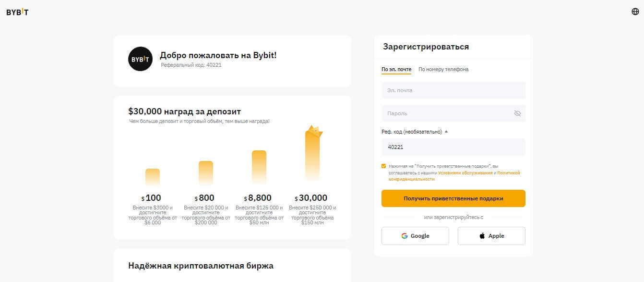Click the round black Bybit avatar
This screenshot has height=282, width=644.
click(140, 59)
